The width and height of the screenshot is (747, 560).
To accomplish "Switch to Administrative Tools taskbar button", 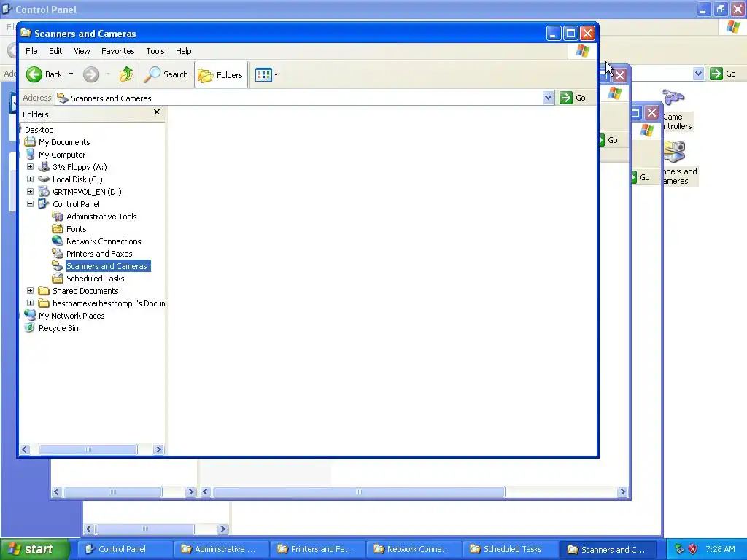I will tap(220, 549).
